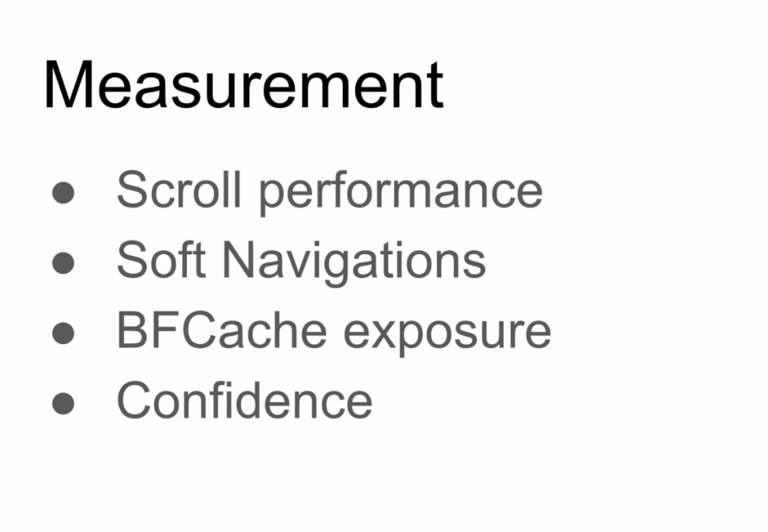Click the capital B in BFCache
This screenshot has width=768, height=532.
[x=131, y=330]
